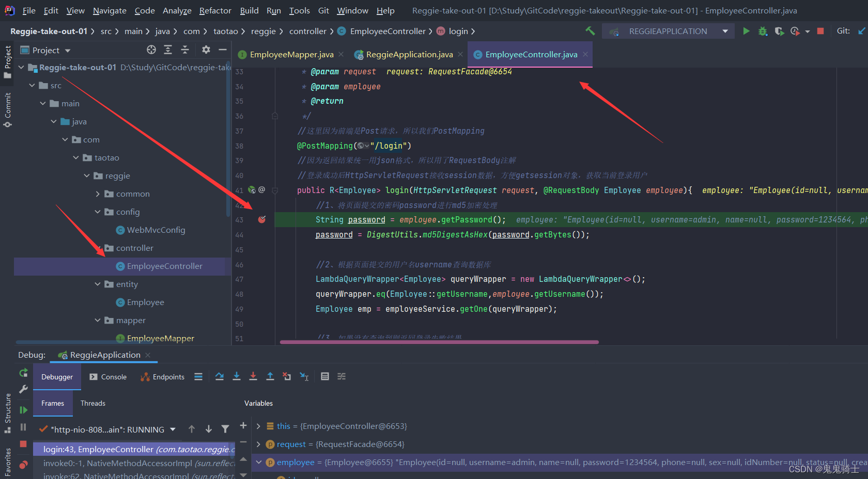Click login method in breadcrumb
Viewport: 868px width, 479px height.
click(x=458, y=31)
